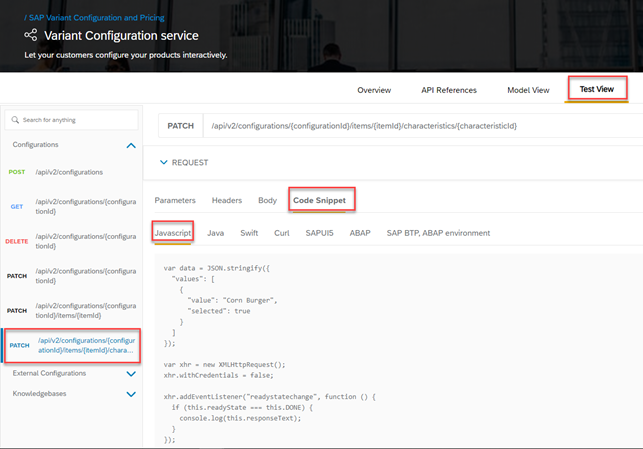Click the characteristics endpoint URL path
This screenshot has width=643, height=449.
[364, 126]
